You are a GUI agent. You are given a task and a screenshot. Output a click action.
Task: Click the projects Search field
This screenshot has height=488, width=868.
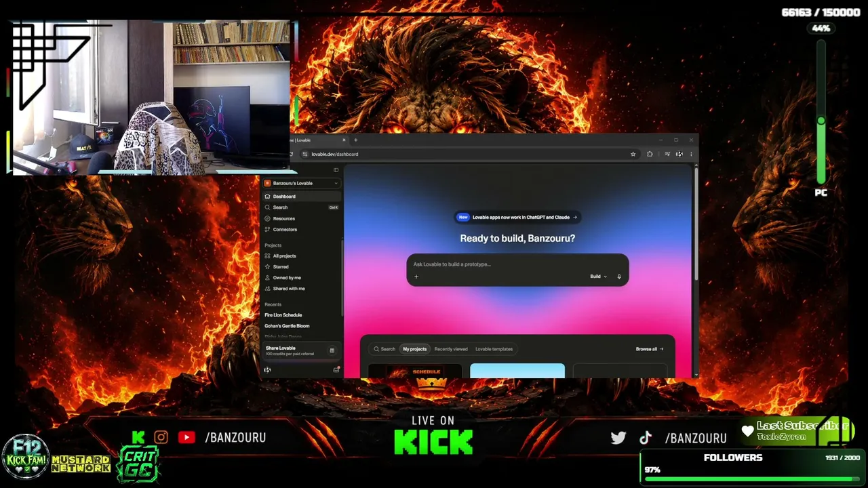click(384, 349)
